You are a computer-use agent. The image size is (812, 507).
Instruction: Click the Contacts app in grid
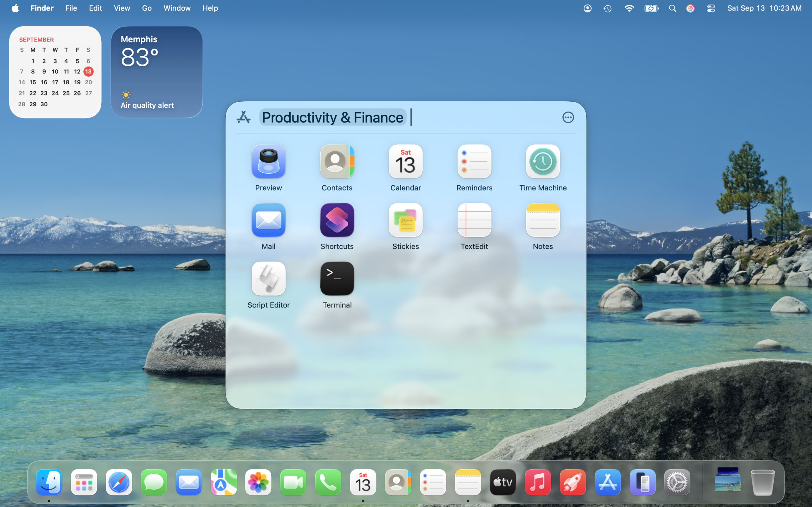coord(337,162)
